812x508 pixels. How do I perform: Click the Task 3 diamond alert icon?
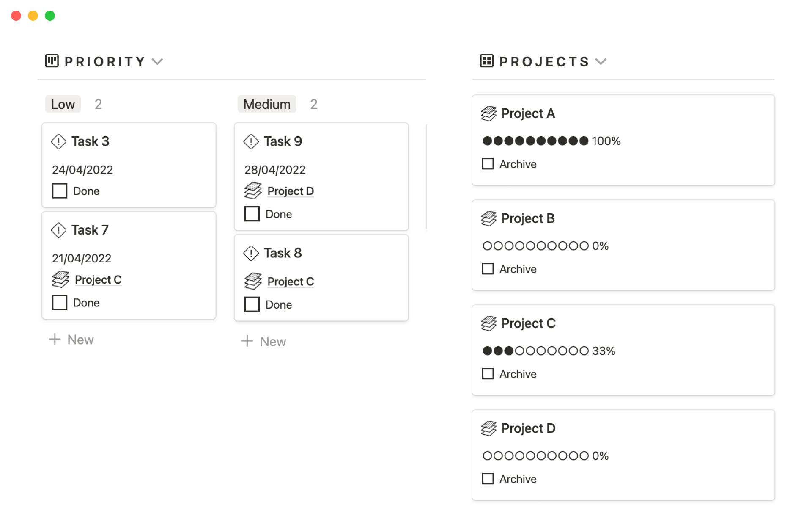point(58,141)
